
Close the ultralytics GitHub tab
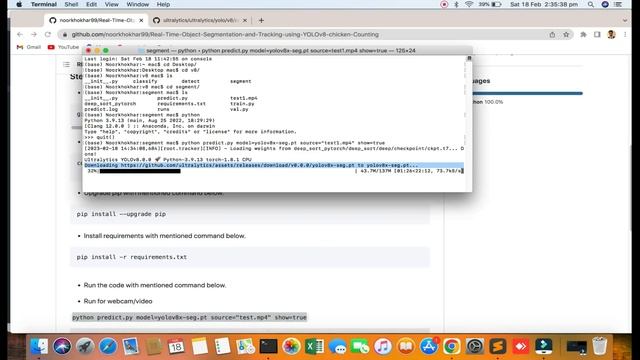pos(245,20)
